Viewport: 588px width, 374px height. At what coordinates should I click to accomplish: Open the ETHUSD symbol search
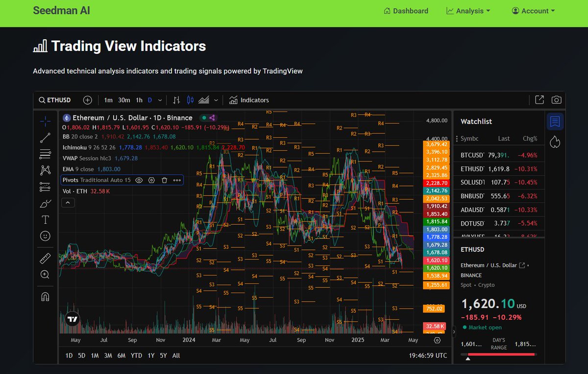point(55,100)
